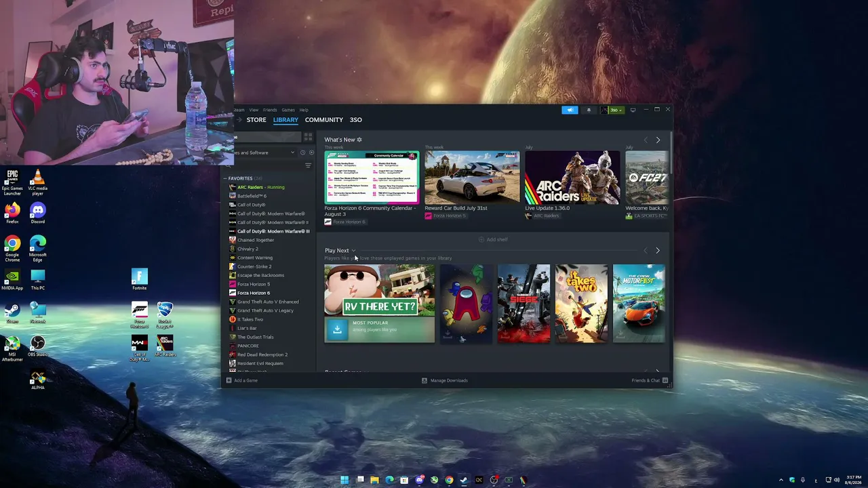Select the Fortnite desktop icon
868x488 pixels.
coord(140,279)
